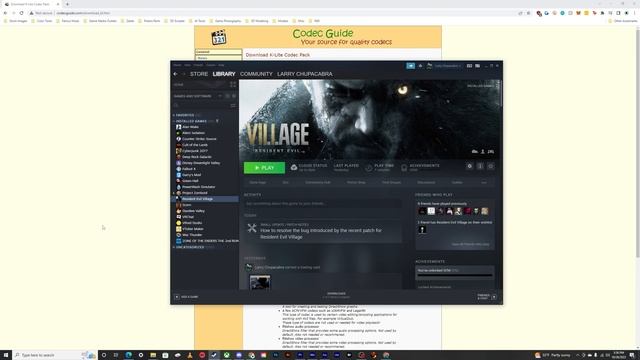Open the Steam menu in the menu bar
Screen dimensions: 640x360
177,65
